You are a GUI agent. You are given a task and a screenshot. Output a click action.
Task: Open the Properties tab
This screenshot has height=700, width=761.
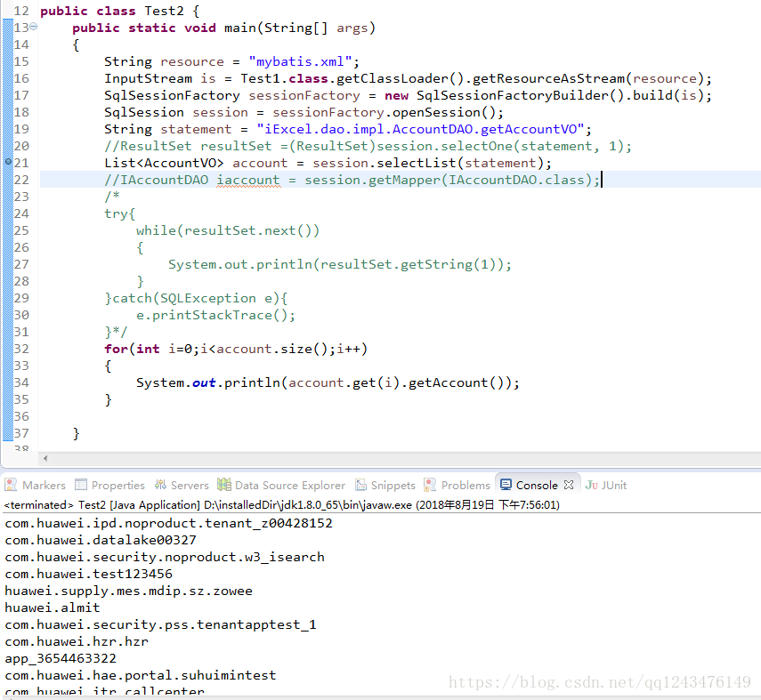[x=118, y=485]
